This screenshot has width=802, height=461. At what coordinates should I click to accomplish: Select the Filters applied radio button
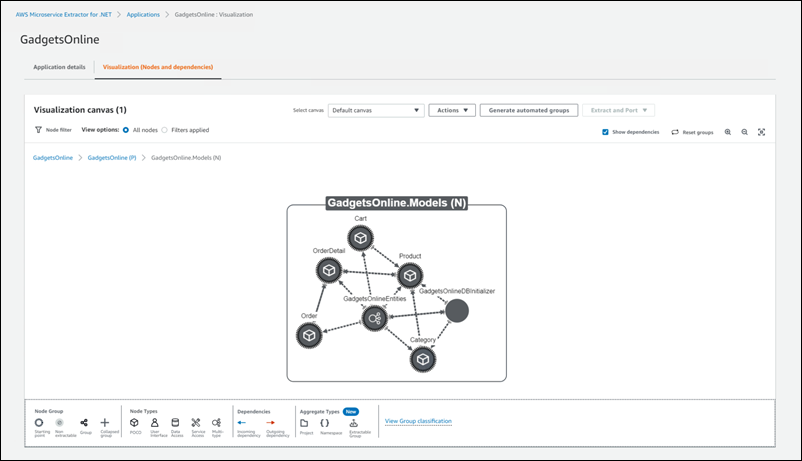[x=164, y=130]
